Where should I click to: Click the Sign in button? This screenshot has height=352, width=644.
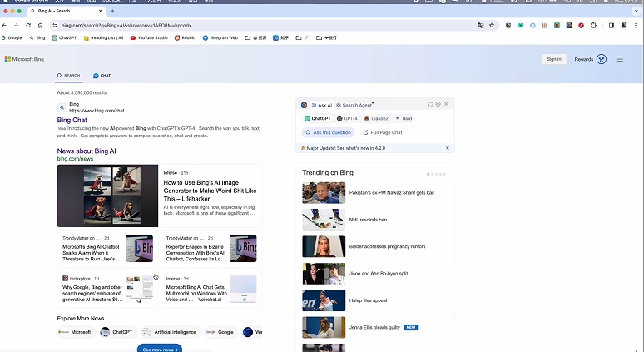pyautogui.click(x=553, y=59)
